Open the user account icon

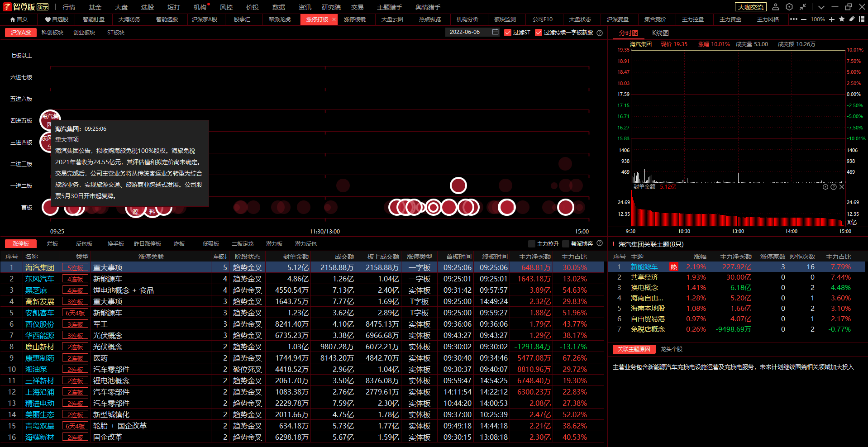tap(775, 7)
